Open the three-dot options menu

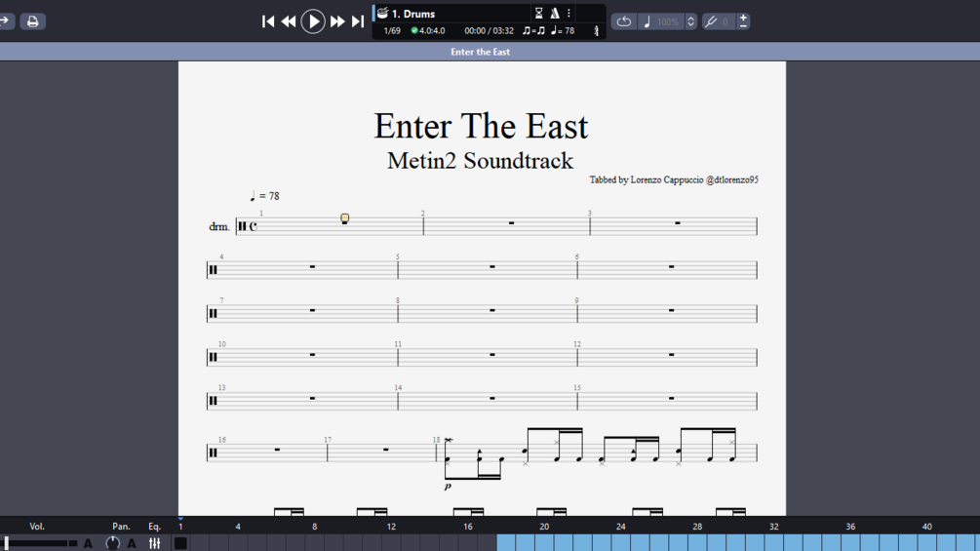point(568,13)
